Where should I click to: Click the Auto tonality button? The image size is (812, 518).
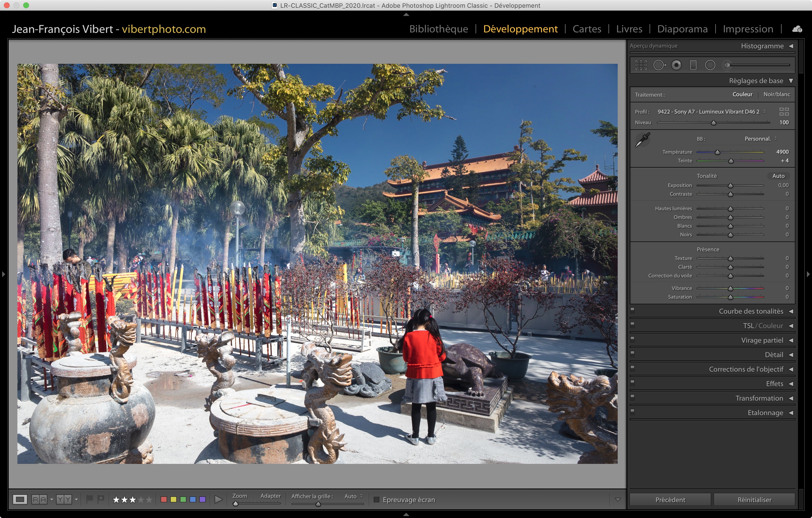point(778,176)
